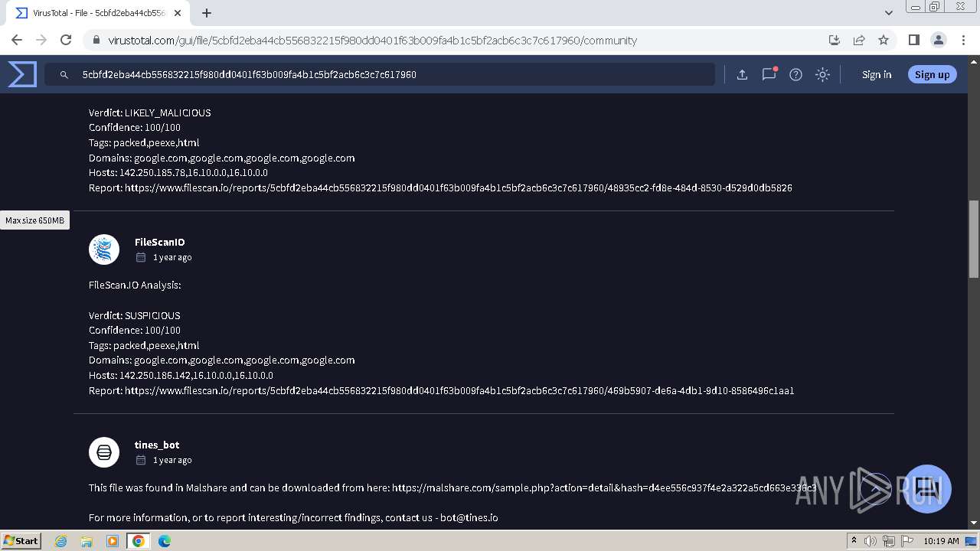Close the VirusTotal tab
Image resolution: width=980 pixels, height=551 pixels.
coord(178,13)
